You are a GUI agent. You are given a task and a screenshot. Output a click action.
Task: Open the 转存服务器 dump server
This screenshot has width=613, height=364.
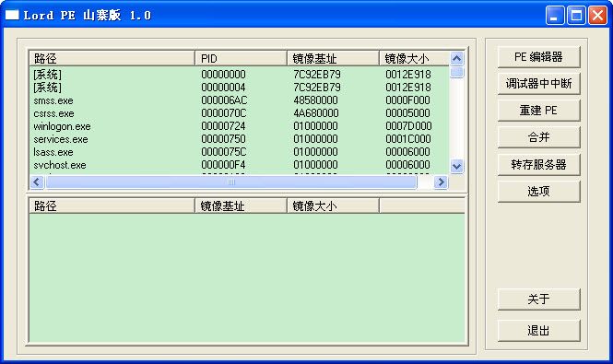538,165
